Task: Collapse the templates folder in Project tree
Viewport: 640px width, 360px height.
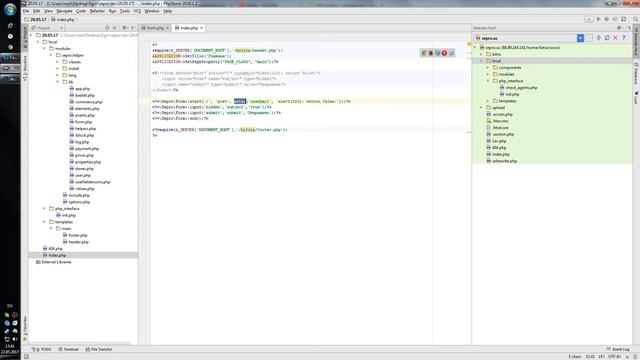Action: coord(44,222)
